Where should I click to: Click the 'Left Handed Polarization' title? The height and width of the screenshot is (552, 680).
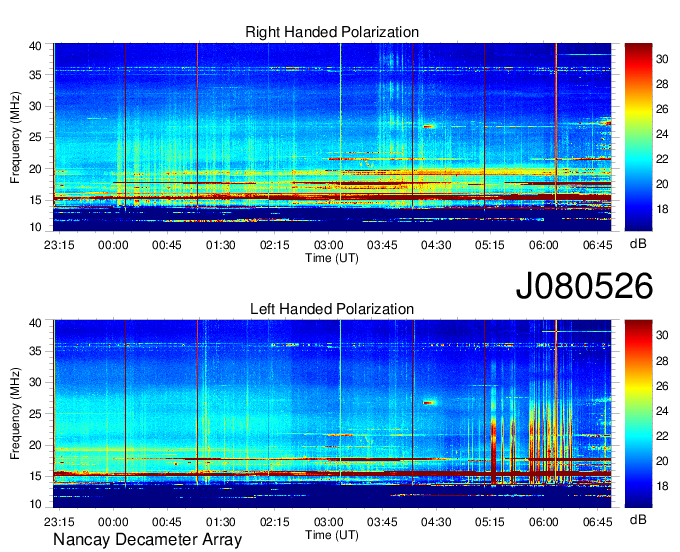pyautogui.click(x=332, y=309)
